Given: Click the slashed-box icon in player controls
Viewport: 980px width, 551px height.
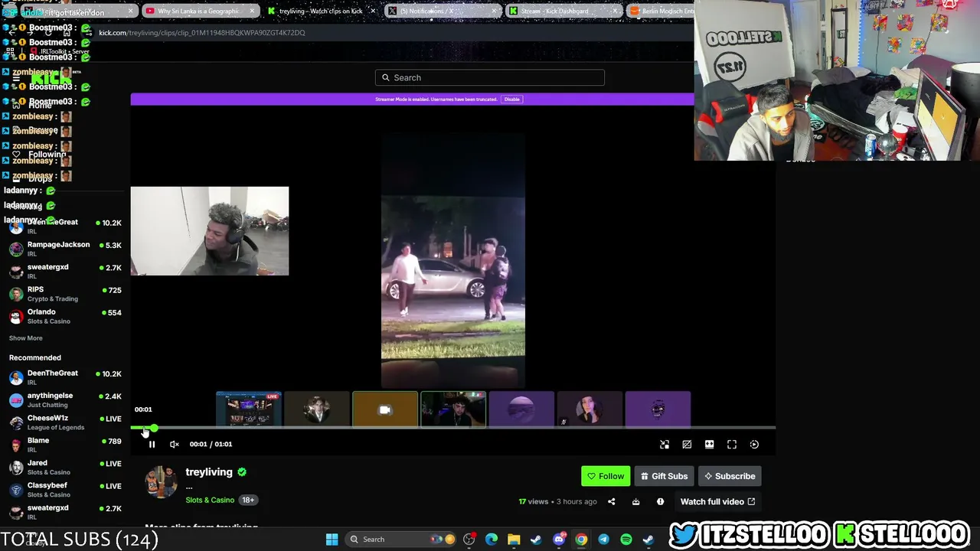Looking at the screenshot, I should (x=687, y=445).
